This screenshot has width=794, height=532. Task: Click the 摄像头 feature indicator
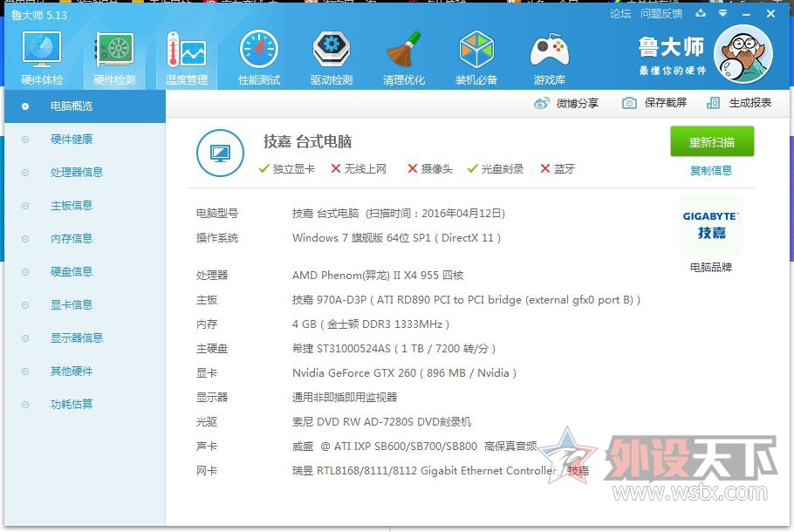(x=430, y=168)
